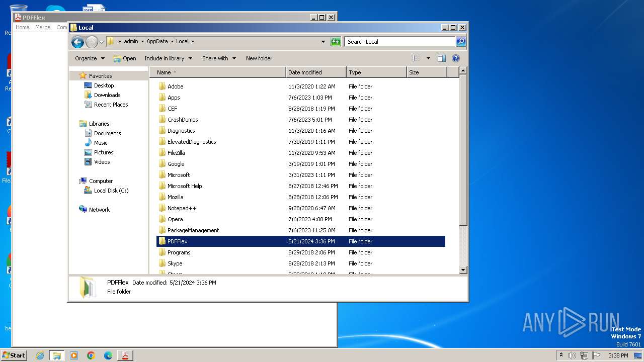Open the recent pages dropdown arrow
Viewport: 644px width, 362px height.
point(101,42)
